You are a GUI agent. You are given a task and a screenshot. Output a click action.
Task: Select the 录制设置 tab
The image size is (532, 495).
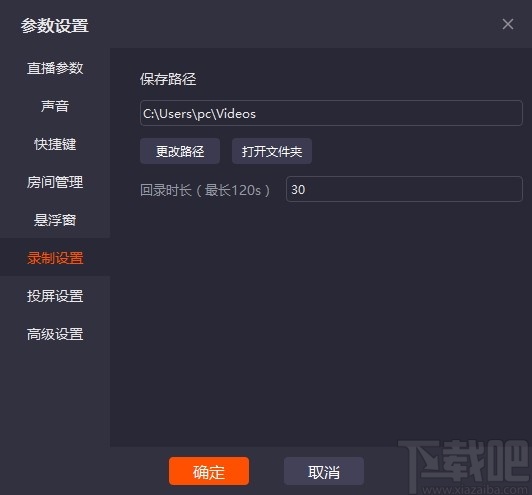(x=55, y=258)
